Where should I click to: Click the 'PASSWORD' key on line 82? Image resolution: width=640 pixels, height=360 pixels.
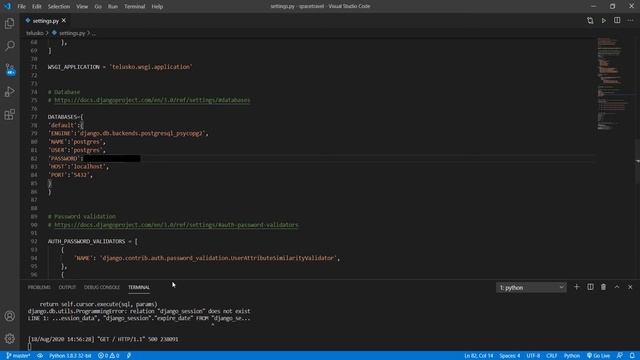coord(64,158)
